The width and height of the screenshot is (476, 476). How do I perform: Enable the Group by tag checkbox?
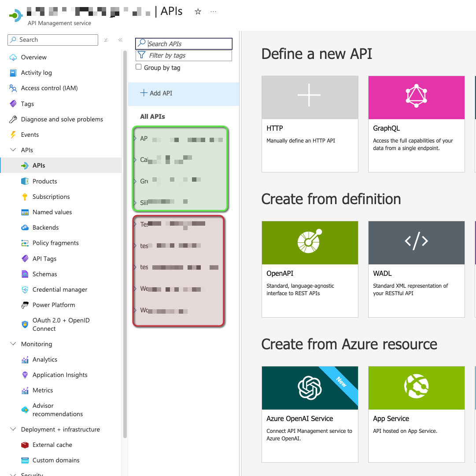click(x=138, y=67)
